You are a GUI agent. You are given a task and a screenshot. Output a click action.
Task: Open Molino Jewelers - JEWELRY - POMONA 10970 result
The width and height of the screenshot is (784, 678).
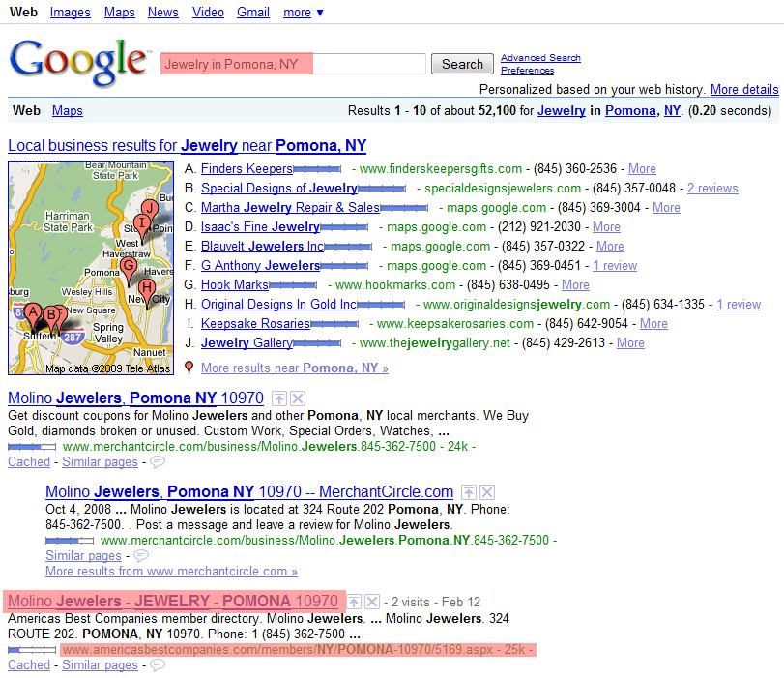[x=173, y=602]
